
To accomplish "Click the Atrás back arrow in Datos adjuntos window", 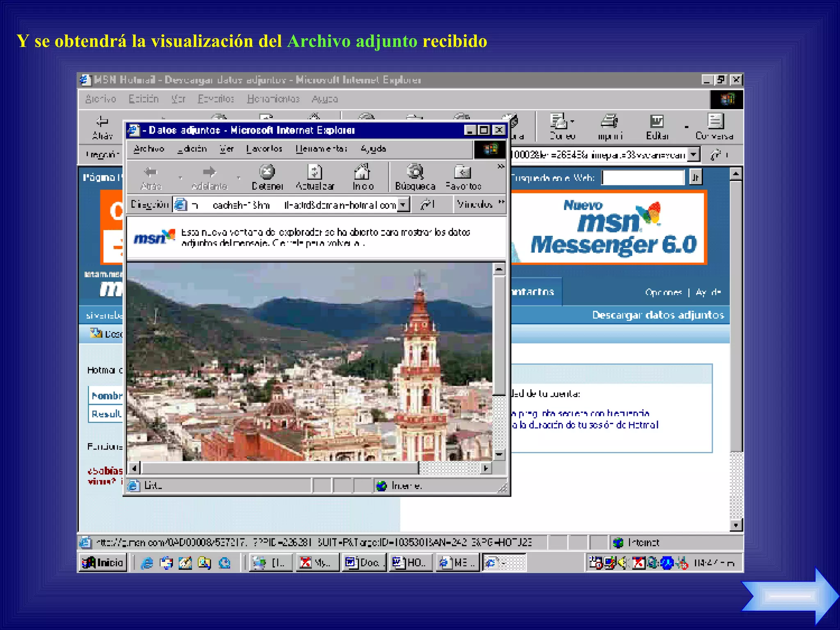I will click(x=151, y=172).
